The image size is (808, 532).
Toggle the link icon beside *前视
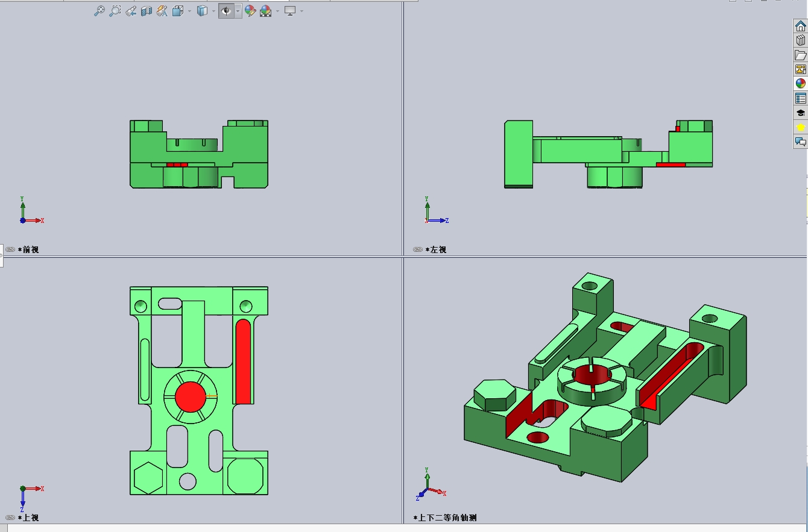[10, 249]
